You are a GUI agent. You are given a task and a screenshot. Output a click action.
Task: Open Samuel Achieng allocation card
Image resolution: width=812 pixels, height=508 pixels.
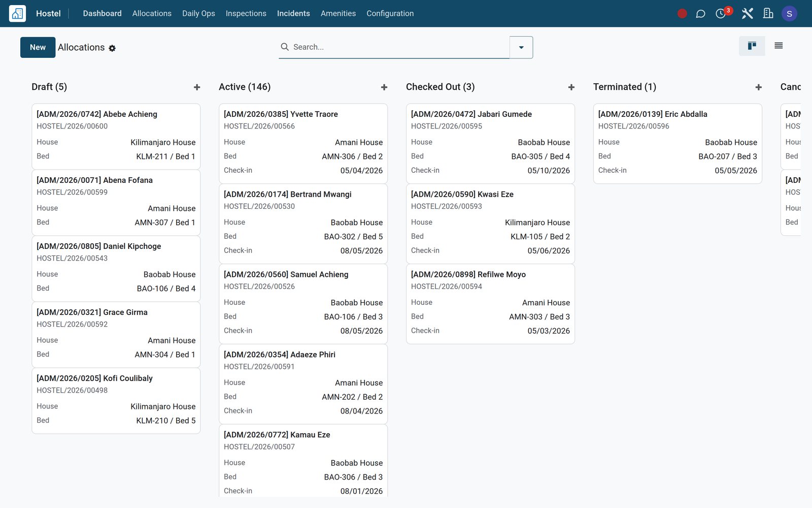303,304
